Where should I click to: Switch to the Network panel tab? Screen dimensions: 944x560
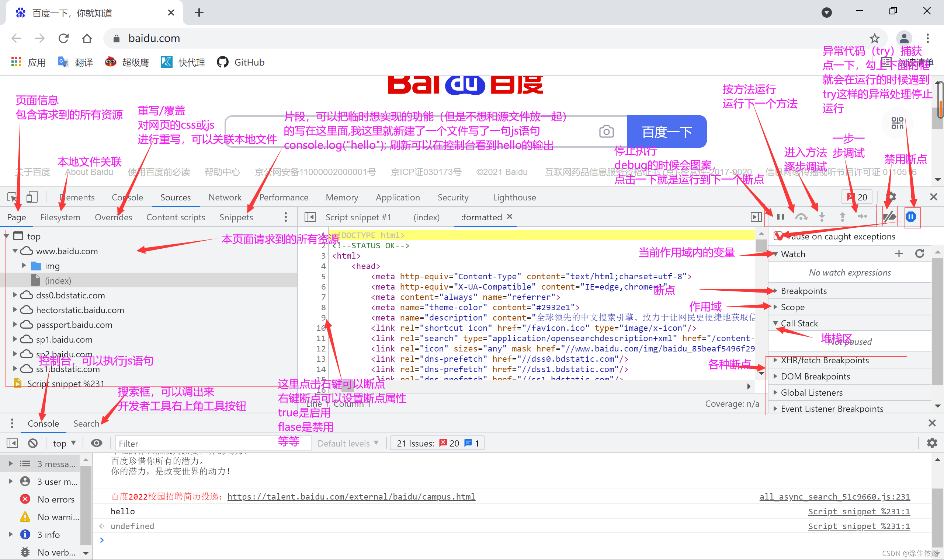225,197
